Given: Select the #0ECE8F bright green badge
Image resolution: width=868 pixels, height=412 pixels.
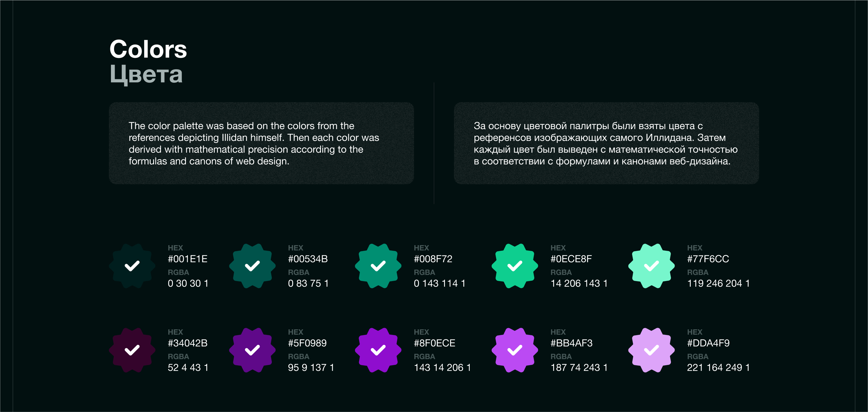Looking at the screenshot, I should (x=514, y=266).
